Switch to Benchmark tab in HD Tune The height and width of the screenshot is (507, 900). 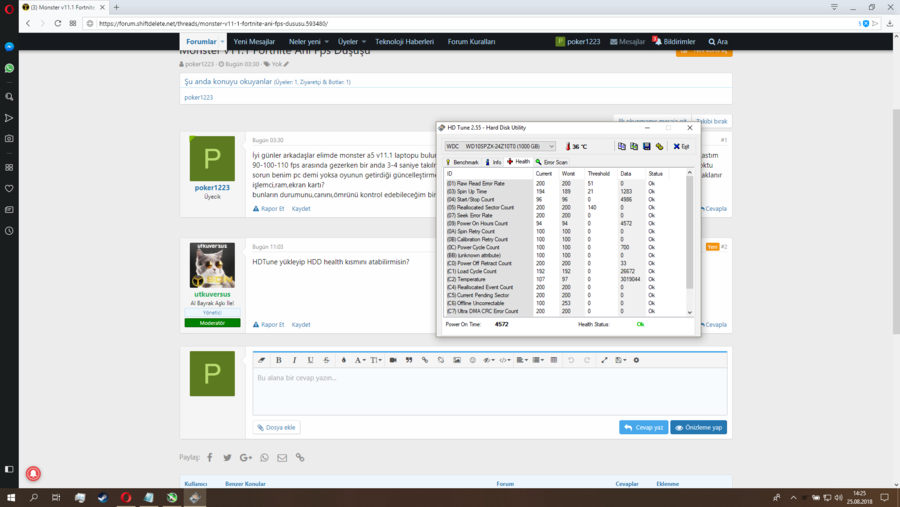click(x=462, y=162)
